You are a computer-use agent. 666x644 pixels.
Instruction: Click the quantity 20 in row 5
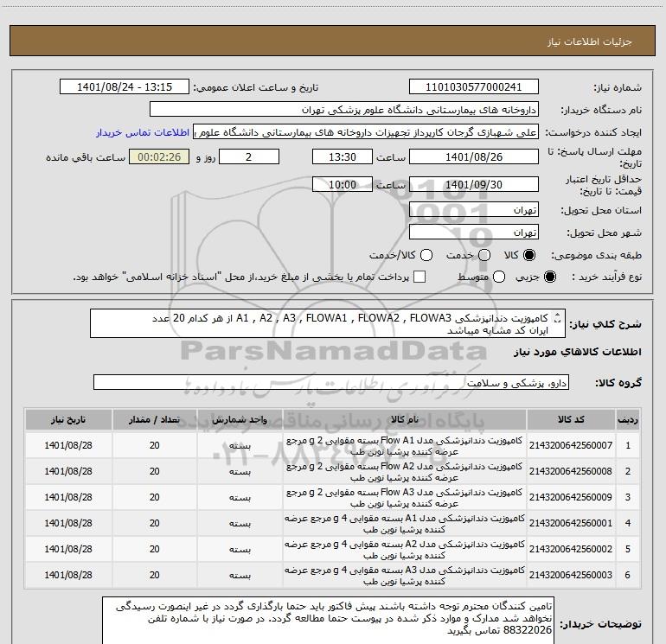[155, 549]
